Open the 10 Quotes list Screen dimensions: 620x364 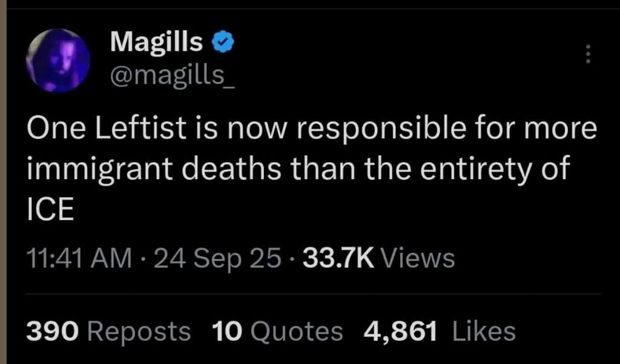(x=277, y=331)
